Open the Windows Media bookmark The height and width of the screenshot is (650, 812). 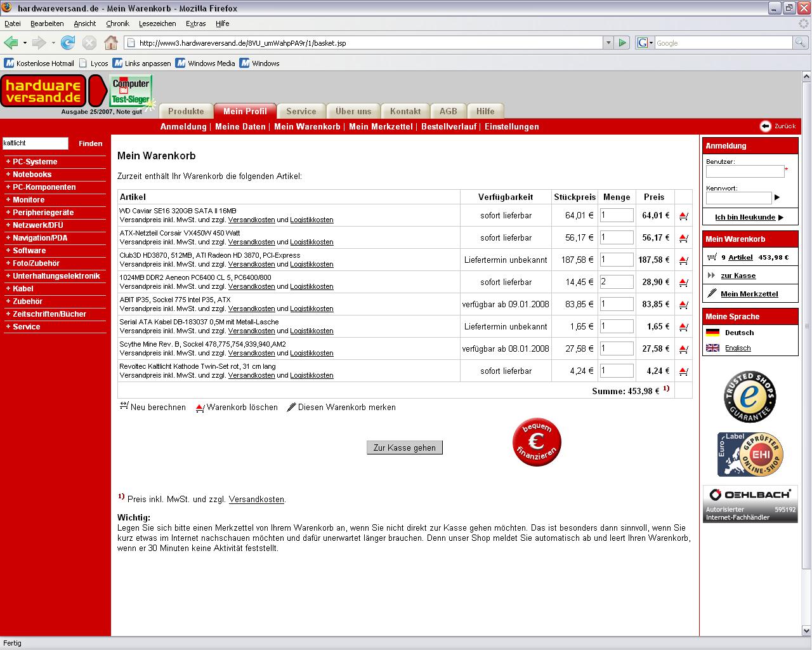[205, 63]
